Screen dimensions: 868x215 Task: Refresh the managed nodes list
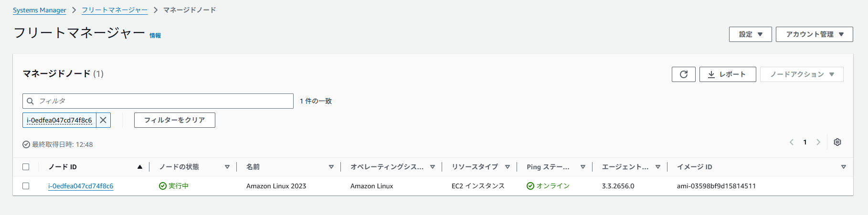[x=683, y=74]
